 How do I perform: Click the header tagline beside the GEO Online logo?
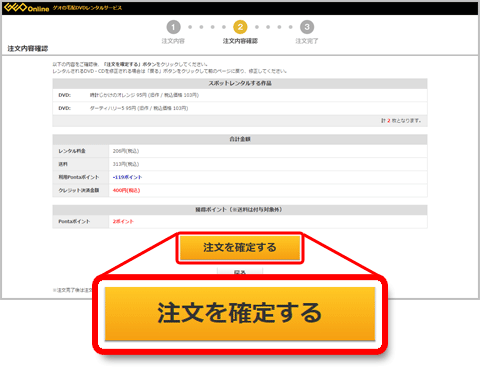pos(87,8)
